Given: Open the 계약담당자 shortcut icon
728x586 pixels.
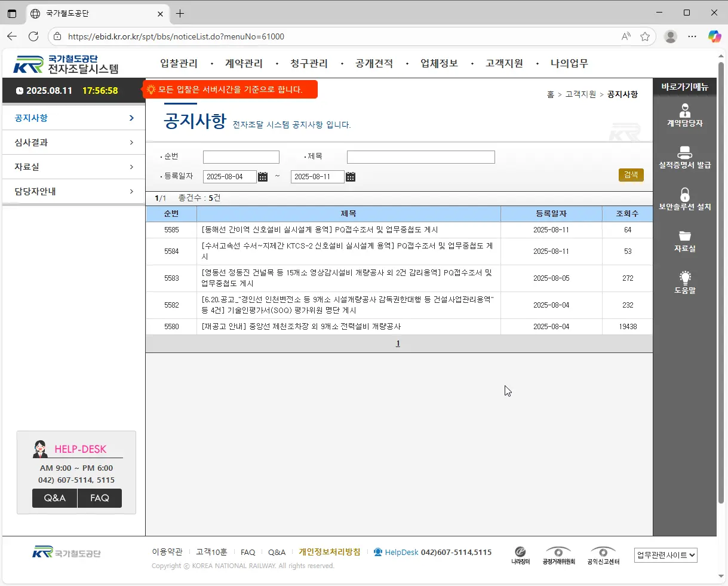Looking at the screenshot, I should click(684, 113).
